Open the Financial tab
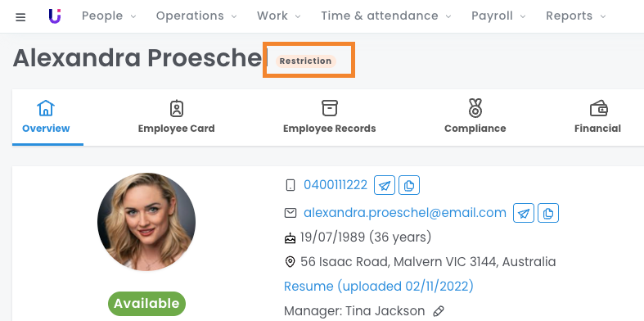 (x=597, y=117)
